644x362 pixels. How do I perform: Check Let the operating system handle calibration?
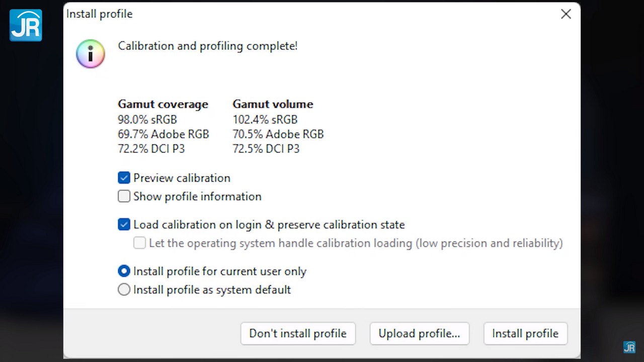(139, 243)
